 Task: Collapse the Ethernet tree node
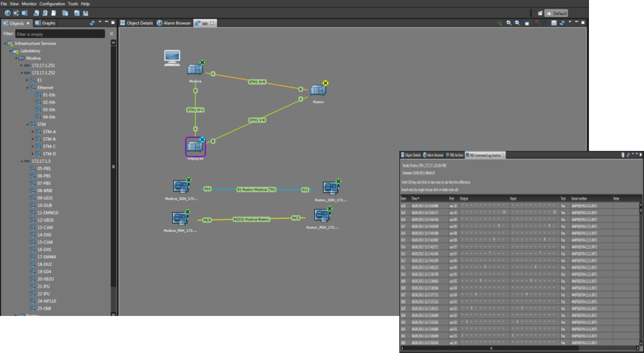pos(27,88)
